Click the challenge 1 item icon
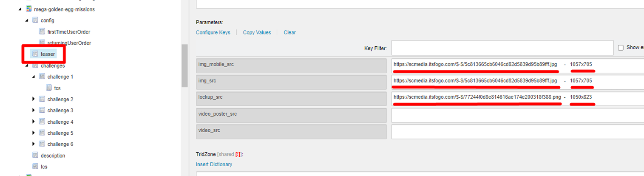The width and height of the screenshot is (644, 176). [42, 77]
